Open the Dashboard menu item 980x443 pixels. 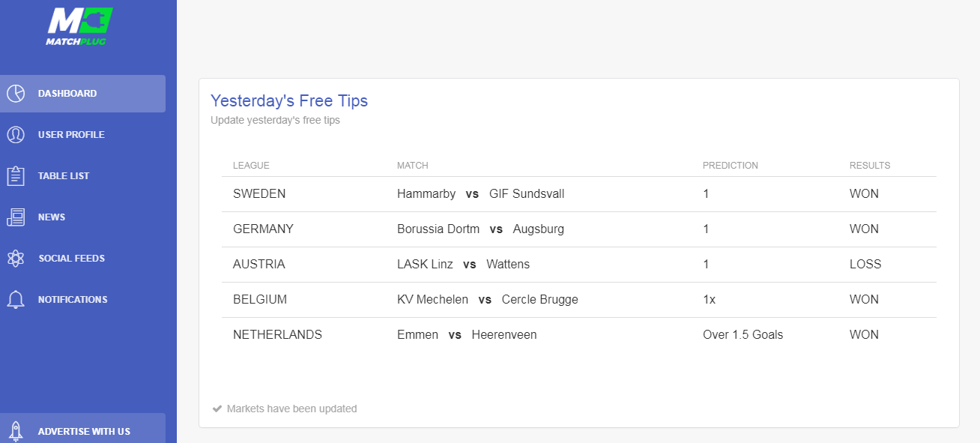pyautogui.click(x=82, y=94)
